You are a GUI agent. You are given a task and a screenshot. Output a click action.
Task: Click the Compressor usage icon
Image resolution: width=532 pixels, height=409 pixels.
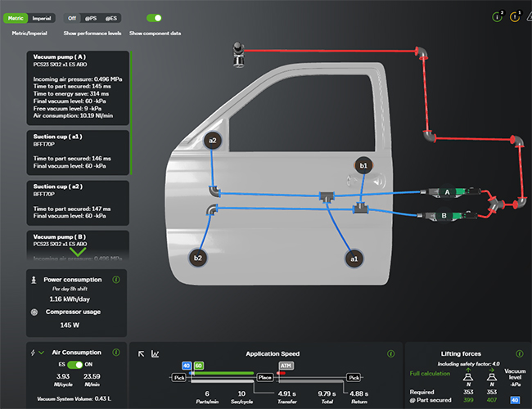pos(34,312)
